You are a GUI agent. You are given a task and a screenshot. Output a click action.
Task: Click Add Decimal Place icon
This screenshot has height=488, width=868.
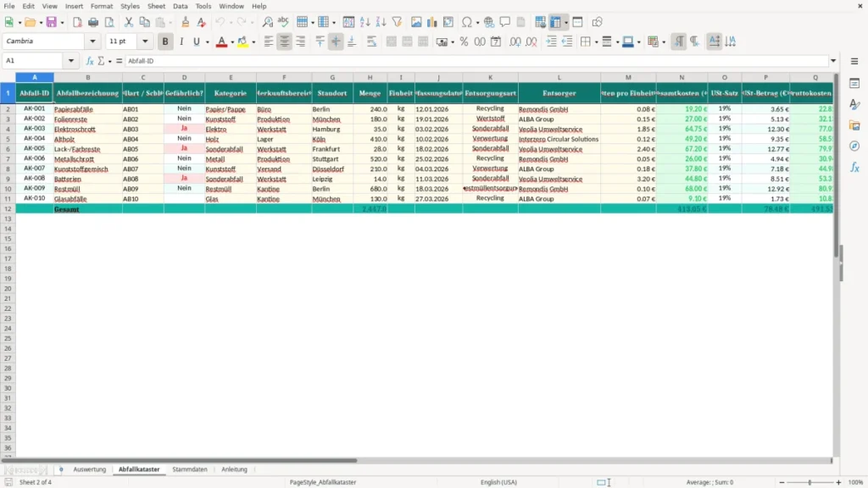[515, 42]
